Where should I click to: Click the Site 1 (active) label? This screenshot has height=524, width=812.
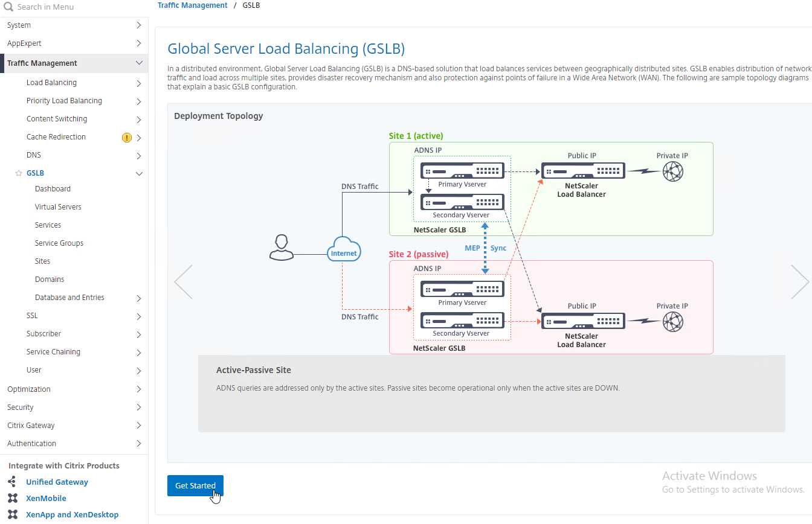(416, 136)
